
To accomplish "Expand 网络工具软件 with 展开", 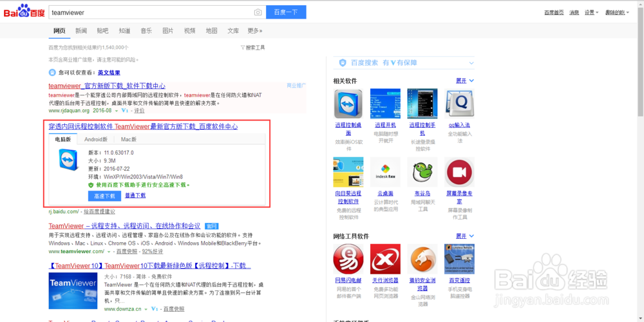I will pos(464,236).
